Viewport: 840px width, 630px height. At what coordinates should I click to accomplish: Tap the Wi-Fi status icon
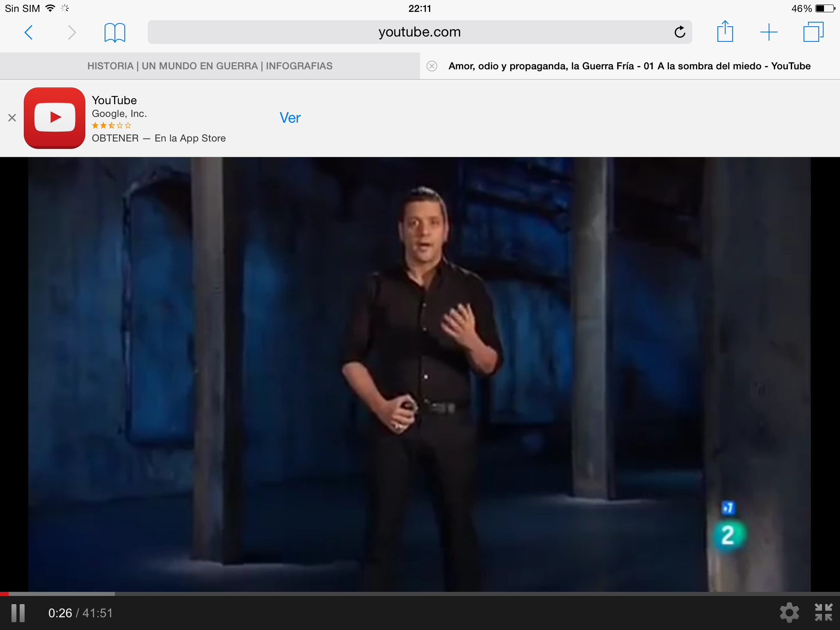click(50, 8)
